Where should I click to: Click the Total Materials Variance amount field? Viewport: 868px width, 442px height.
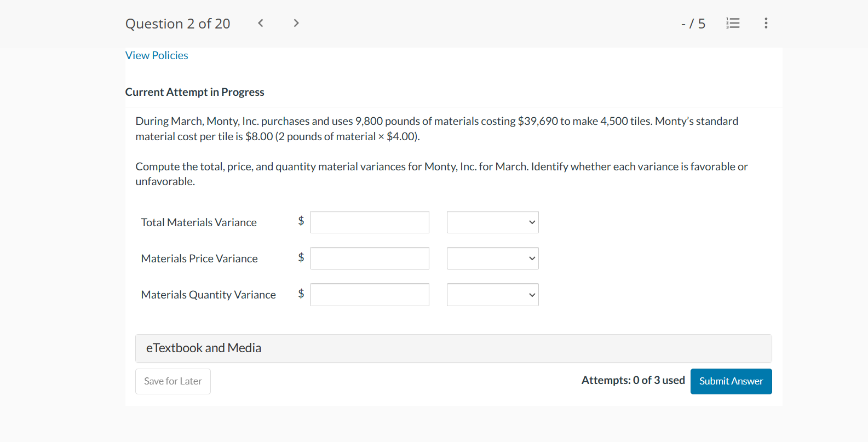(370, 222)
